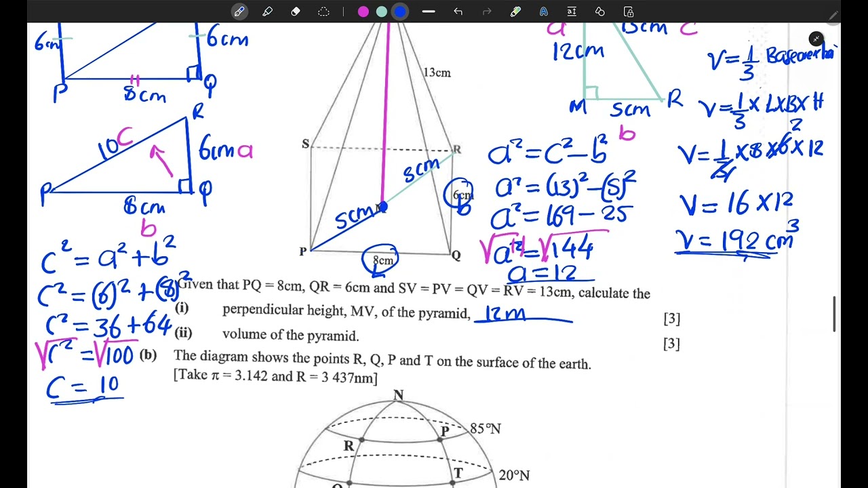
Task: Choose the mint green pen color
Action: tap(382, 12)
